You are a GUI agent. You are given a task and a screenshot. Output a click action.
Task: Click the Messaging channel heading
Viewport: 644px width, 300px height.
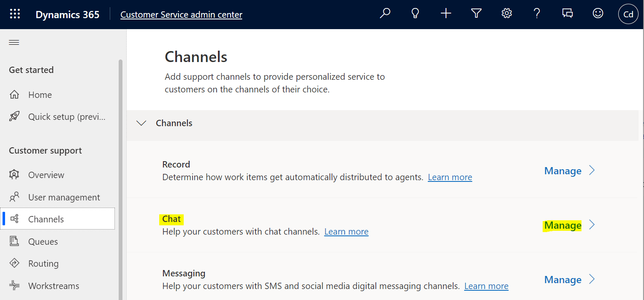[x=184, y=273]
